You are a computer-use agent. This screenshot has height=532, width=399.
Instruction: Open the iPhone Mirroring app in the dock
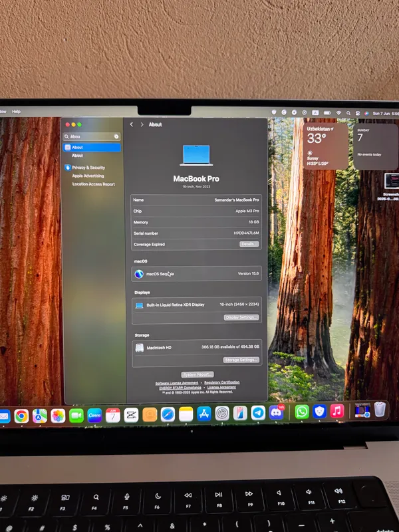pyautogui.click(x=240, y=413)
